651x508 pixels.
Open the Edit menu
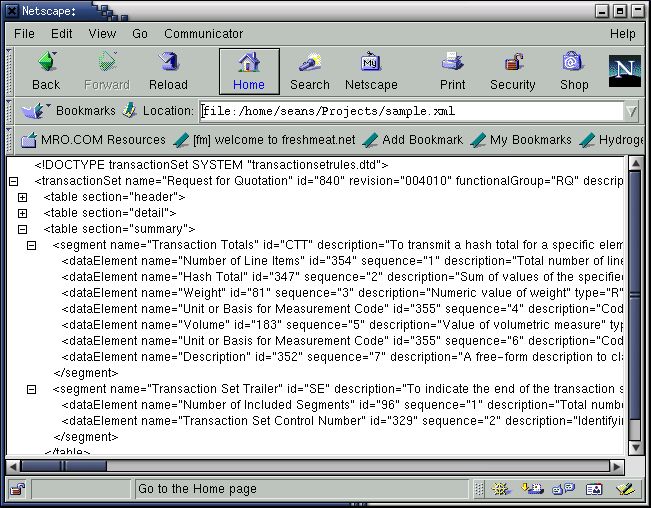(x=61, y=34)
